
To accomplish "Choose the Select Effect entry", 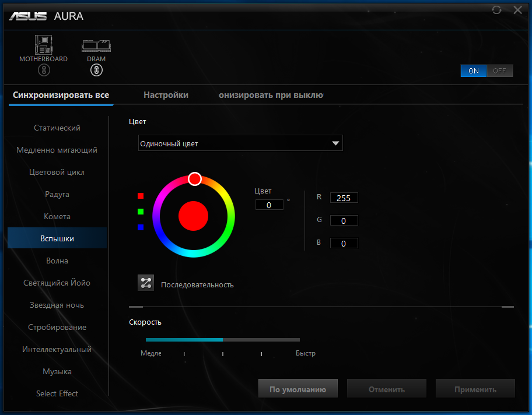I will [x=57, y=393].
